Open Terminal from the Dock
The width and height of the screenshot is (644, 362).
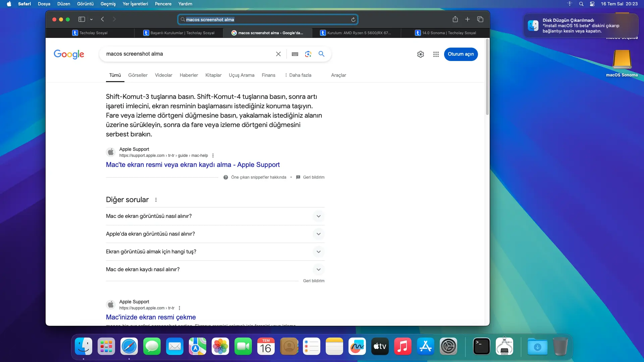click(x=482, y=347)
